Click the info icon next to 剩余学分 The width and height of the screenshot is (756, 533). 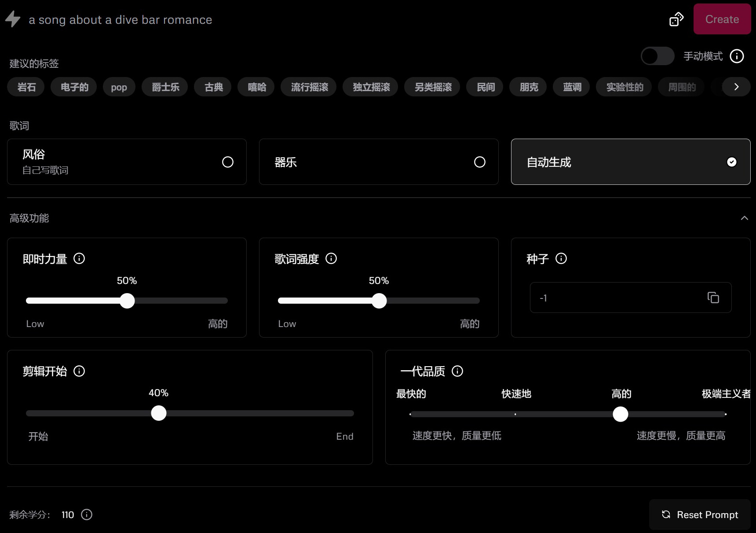(87, 515)
